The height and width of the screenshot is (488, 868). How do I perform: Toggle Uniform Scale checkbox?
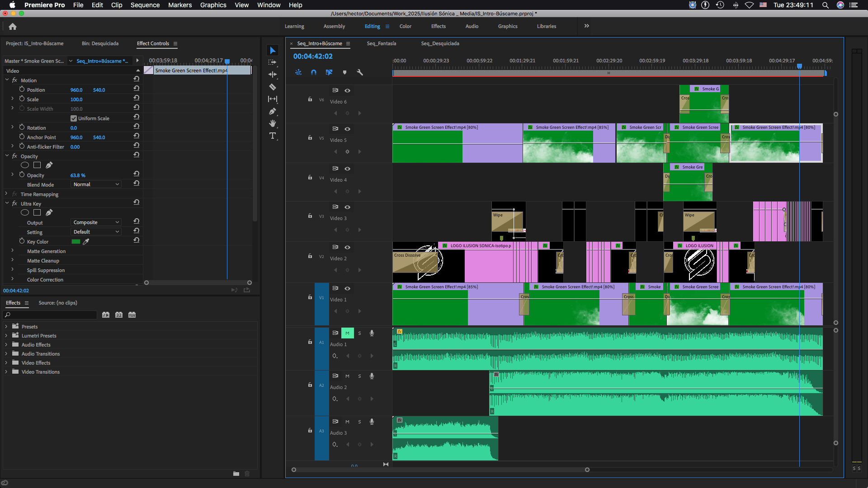(x=74, y=118)
